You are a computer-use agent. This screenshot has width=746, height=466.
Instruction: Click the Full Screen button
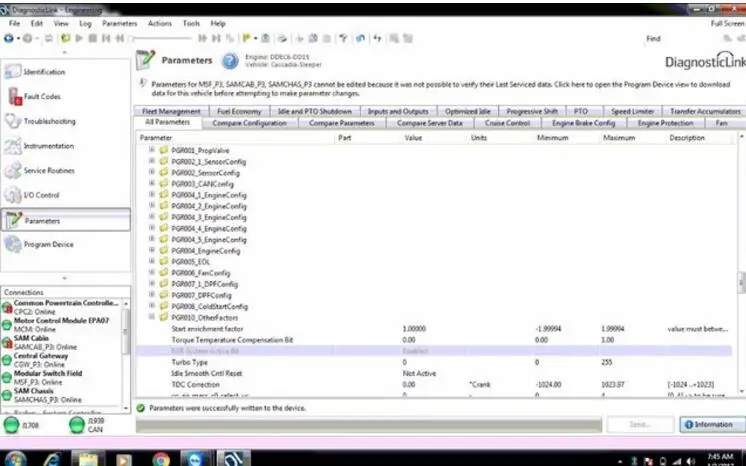tap(727, 23)
